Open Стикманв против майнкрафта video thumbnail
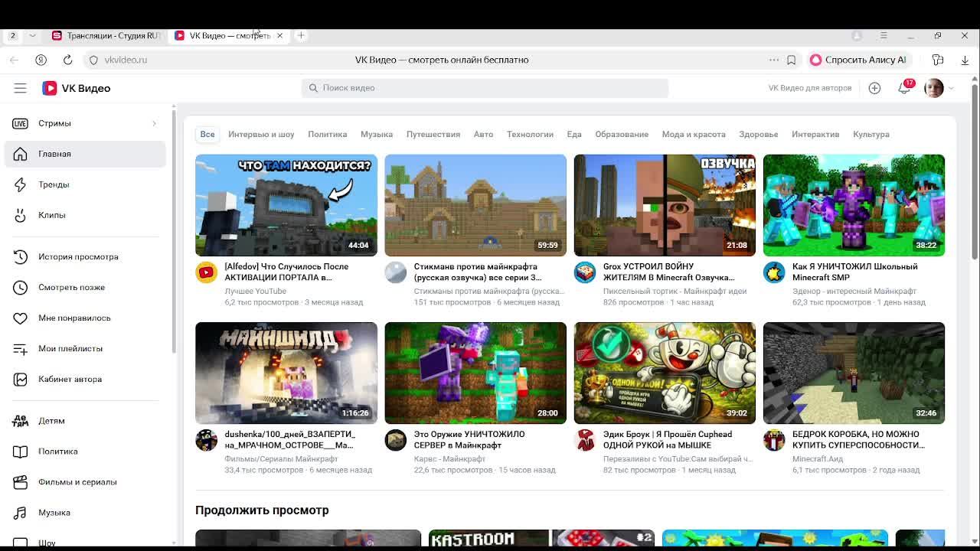Image resolution: width=980 pixels, height=551 pixels. [475, 205]
